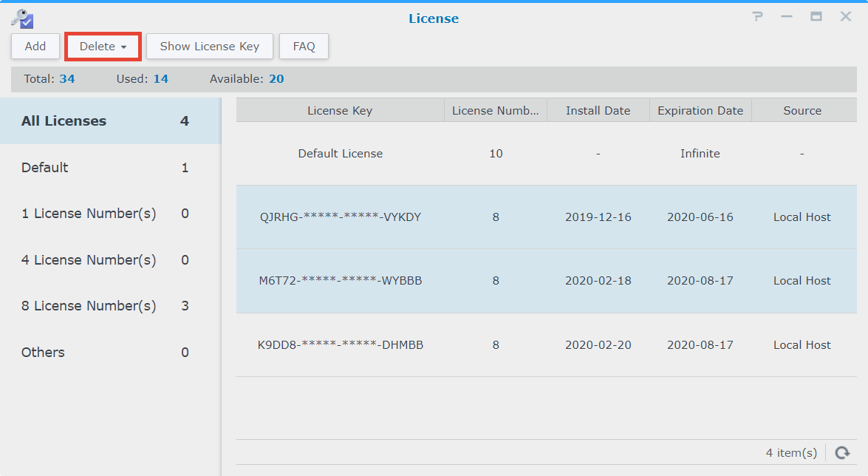Sort by Expiration Date column header
Screen dimensions: 868x476
(x=700, y=111)
